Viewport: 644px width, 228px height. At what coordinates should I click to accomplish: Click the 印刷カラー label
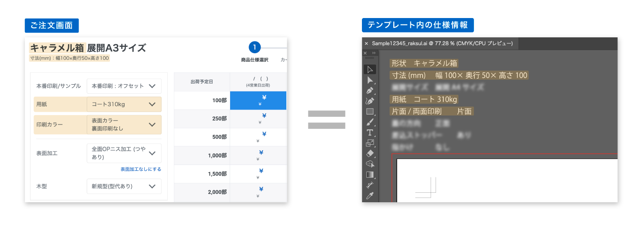pos(50,125)
